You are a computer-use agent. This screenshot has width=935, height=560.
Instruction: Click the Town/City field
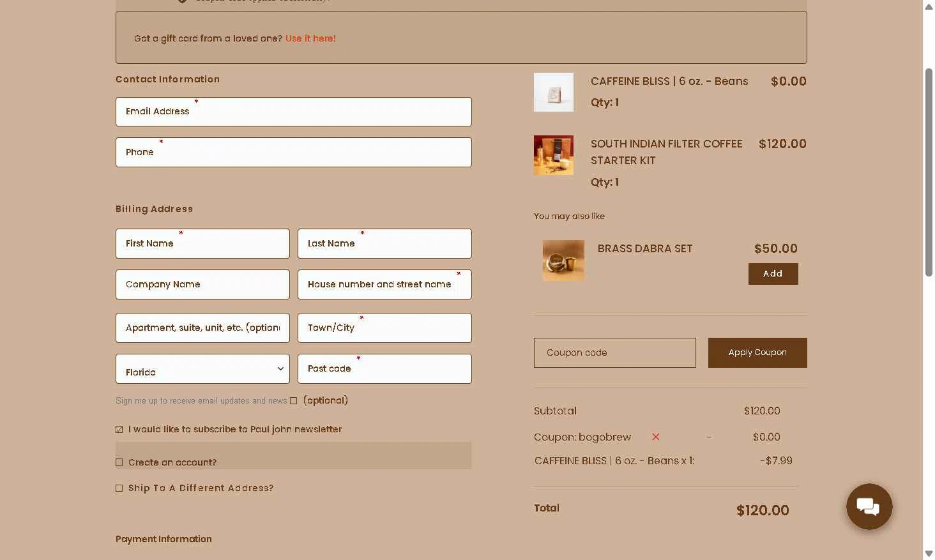point(384,328)
